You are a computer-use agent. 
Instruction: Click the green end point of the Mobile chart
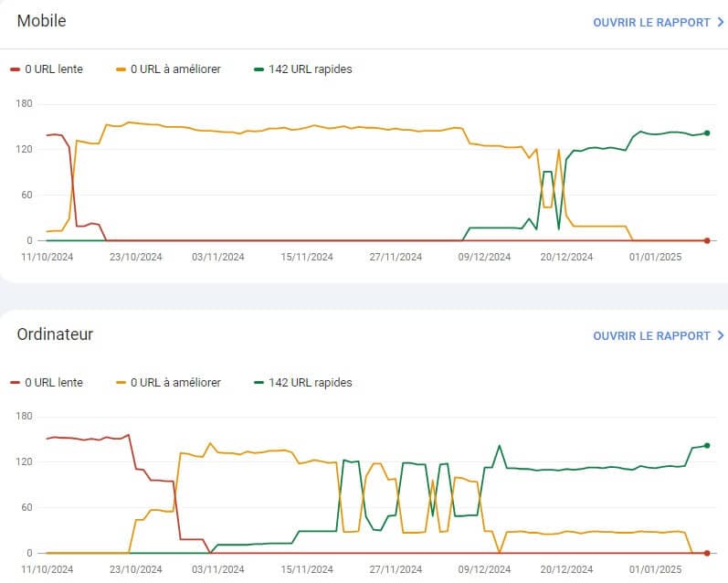point(707,133)
